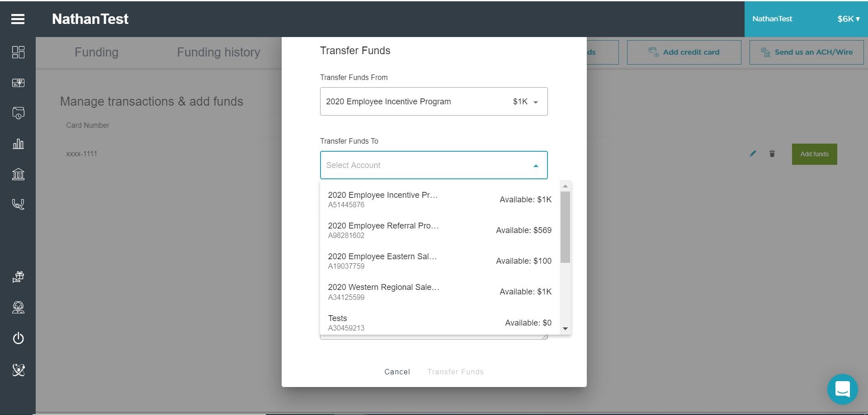Click the gift rewards icon in sidebar

click(18, 277)
